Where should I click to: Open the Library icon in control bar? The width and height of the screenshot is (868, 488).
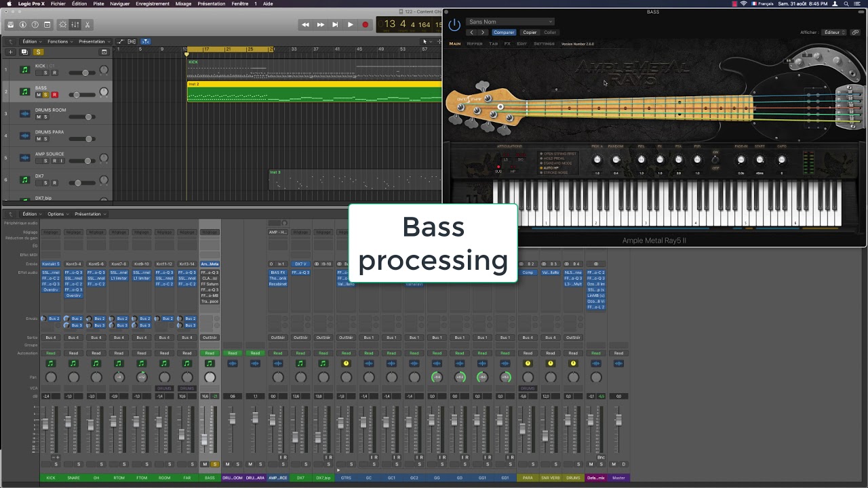(10, 24)
